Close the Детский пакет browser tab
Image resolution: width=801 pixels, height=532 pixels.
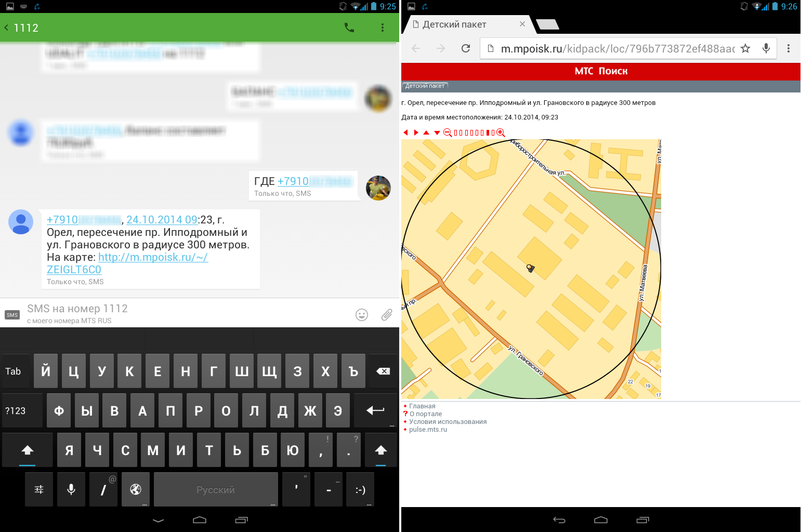[522, 24]
